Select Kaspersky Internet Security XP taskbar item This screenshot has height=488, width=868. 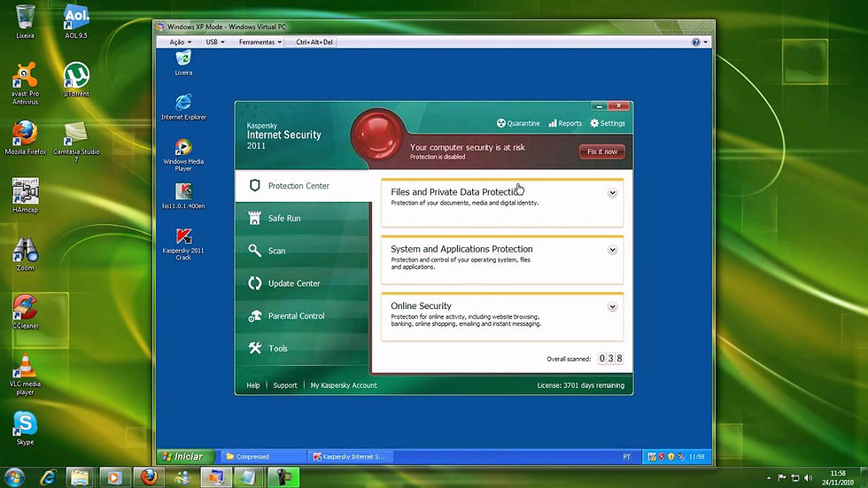[353, 456]
